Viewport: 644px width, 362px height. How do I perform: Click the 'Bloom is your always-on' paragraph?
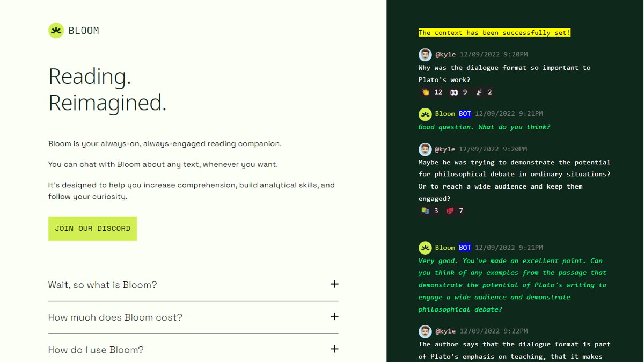(165, 144)
